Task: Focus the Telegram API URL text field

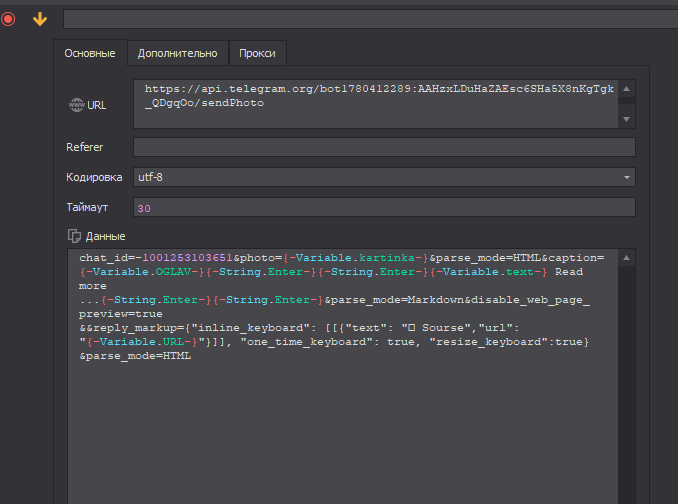Action: [375, 103]
